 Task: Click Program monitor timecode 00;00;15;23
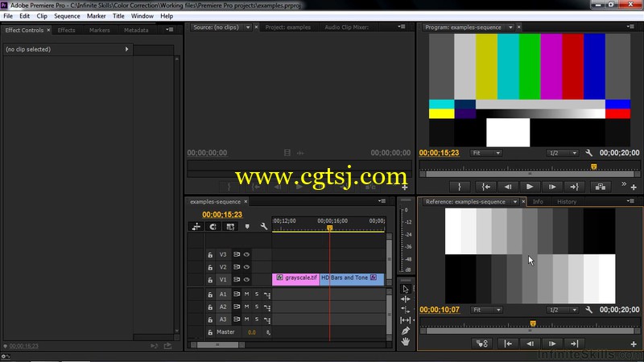[439, 153]
